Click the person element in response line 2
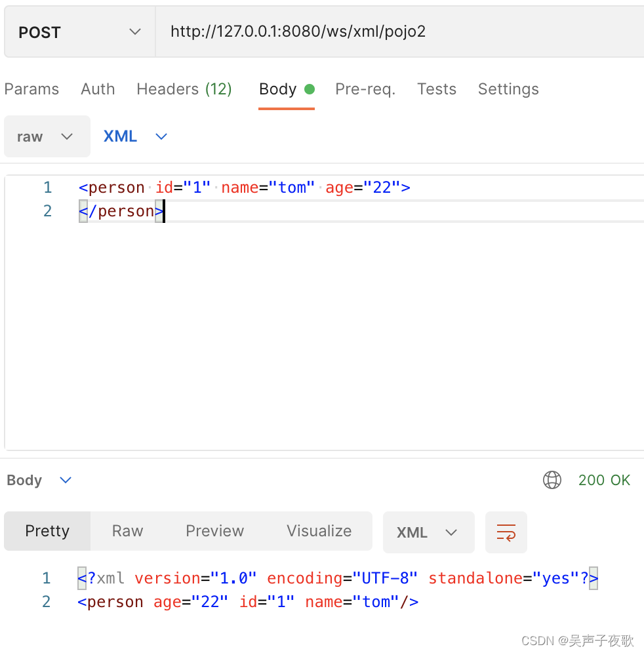This screenshot has height=653, width=644. 248,603
